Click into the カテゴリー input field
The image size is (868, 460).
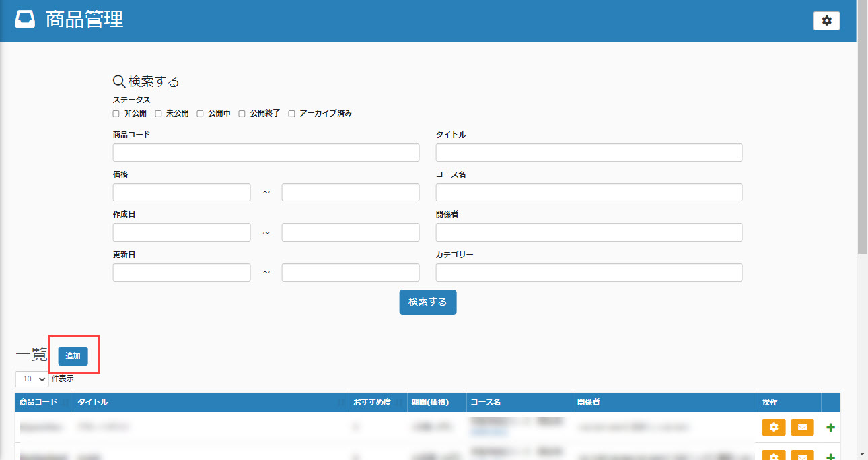589,273
